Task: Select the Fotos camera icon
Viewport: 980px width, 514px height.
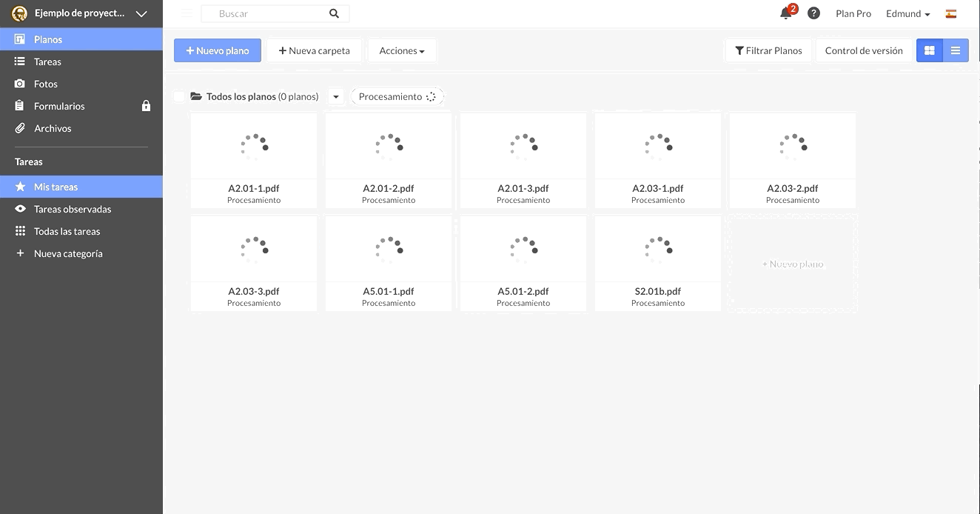Action: 21,83
